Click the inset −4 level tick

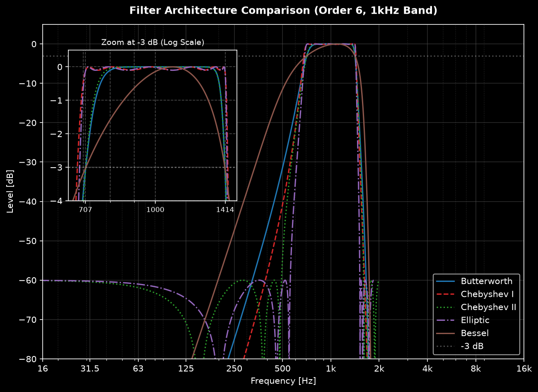tap(57, 201)
